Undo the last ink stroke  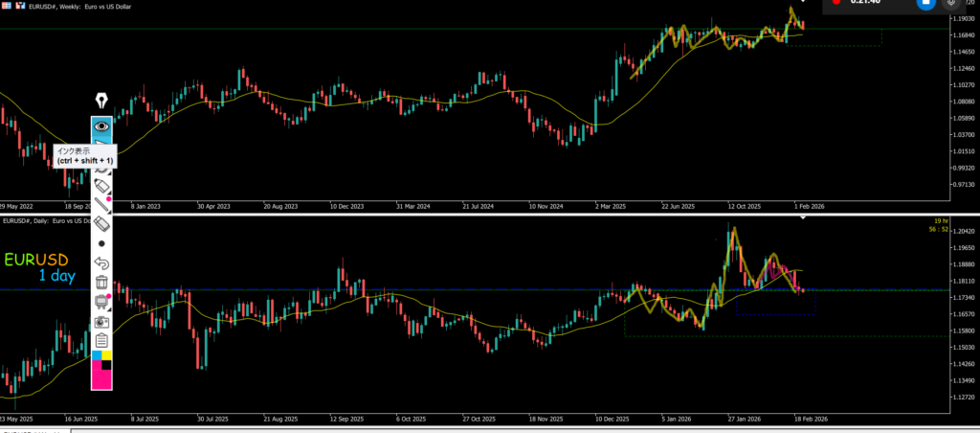pyautogui.click(x=101, y=262)
